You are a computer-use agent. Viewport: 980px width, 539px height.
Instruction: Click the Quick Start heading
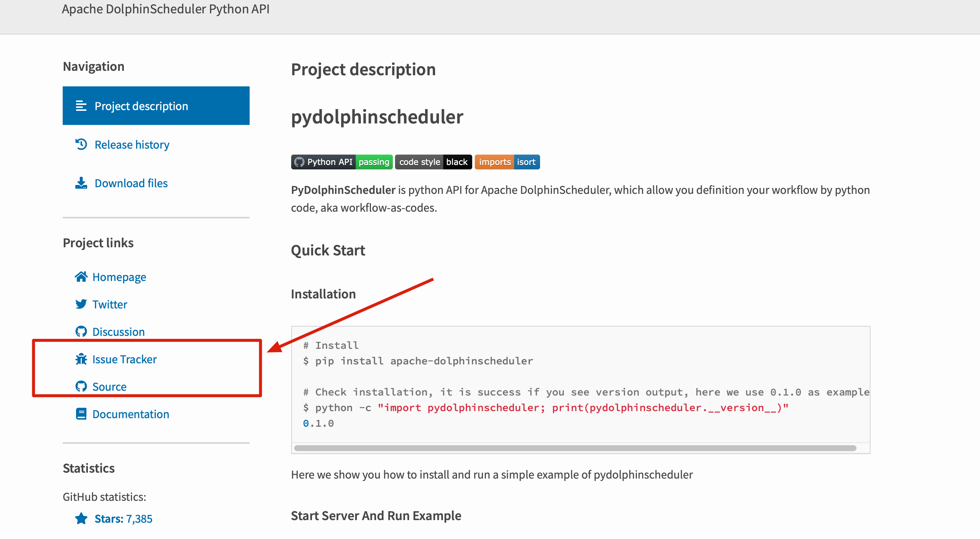tap(328, 250)
